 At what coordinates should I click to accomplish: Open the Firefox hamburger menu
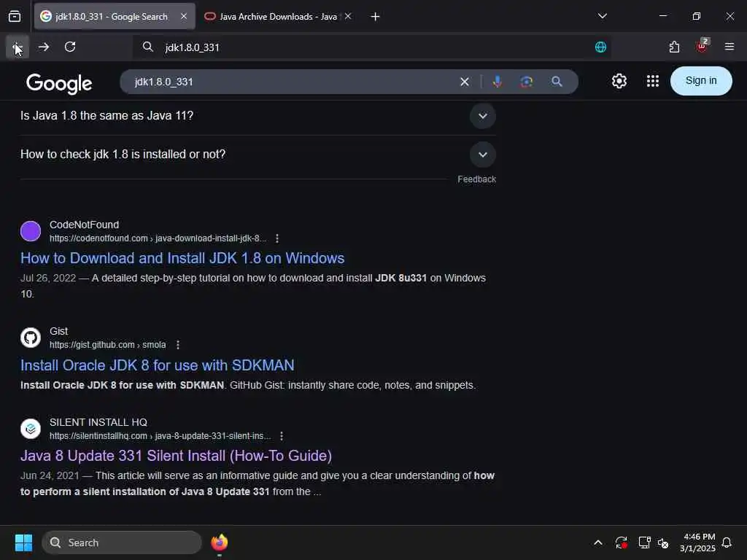[x=729, y=47]
